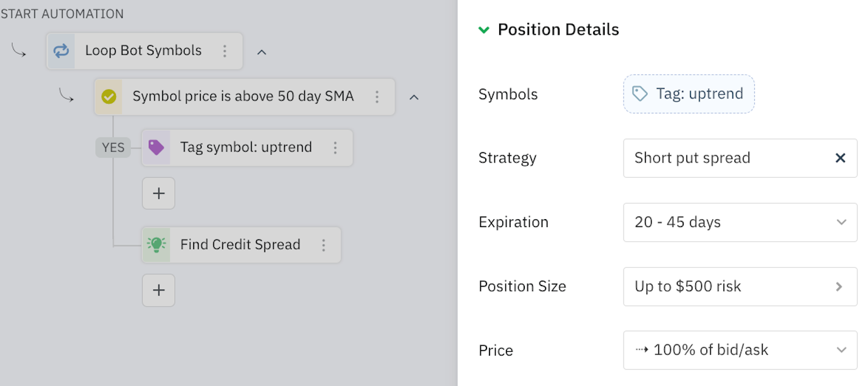
Task: Open three-dot menu for Find Credit Spread
Action: point(324,245)
